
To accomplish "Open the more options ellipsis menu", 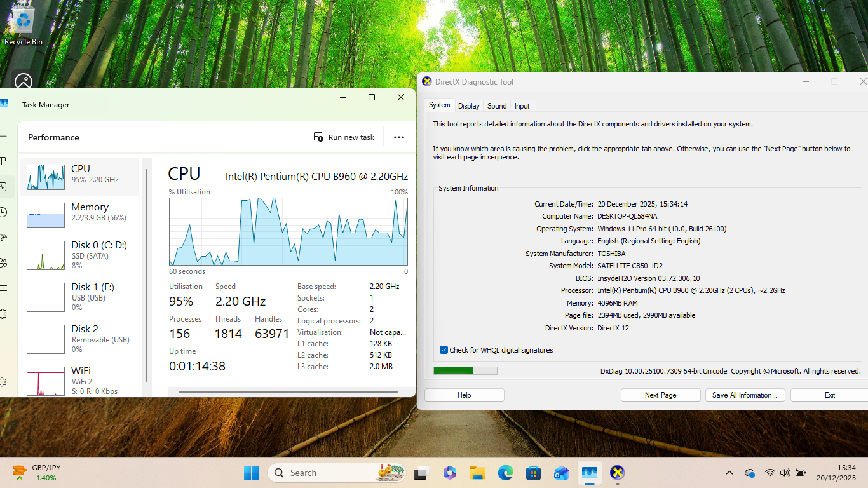I will tap(398, 137).
